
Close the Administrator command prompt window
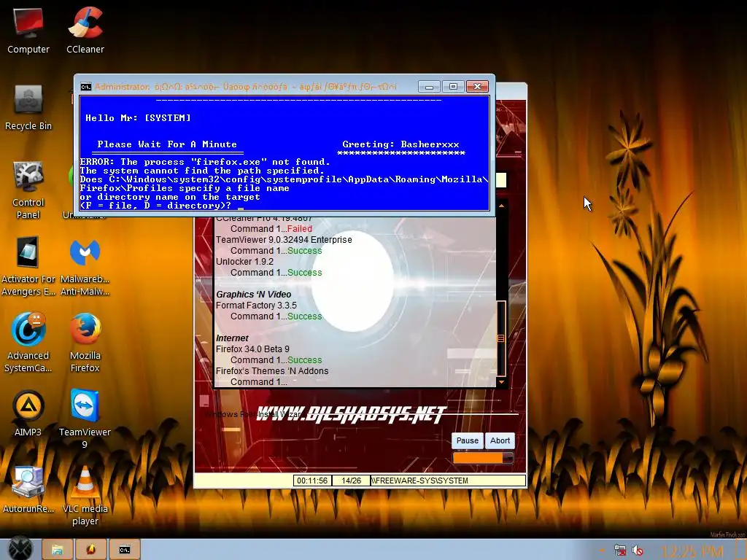(477, 87)
